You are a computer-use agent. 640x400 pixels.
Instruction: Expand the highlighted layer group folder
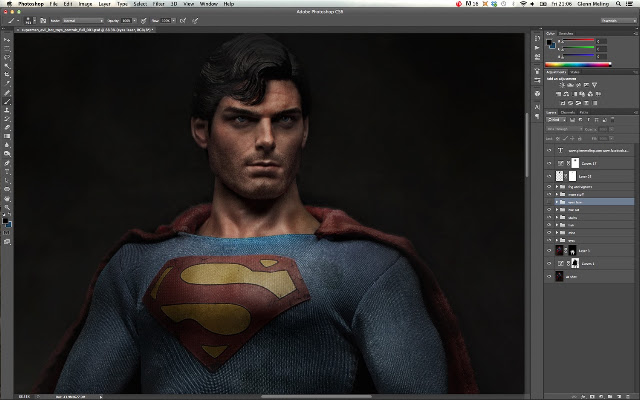click(557, 202)
